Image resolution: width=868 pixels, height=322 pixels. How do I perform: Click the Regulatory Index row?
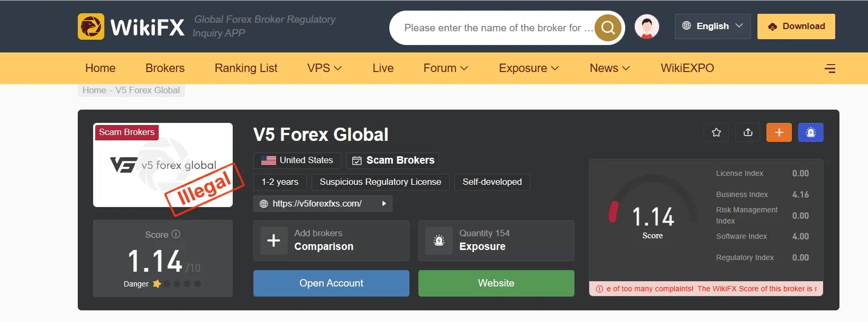coord(762,257)
